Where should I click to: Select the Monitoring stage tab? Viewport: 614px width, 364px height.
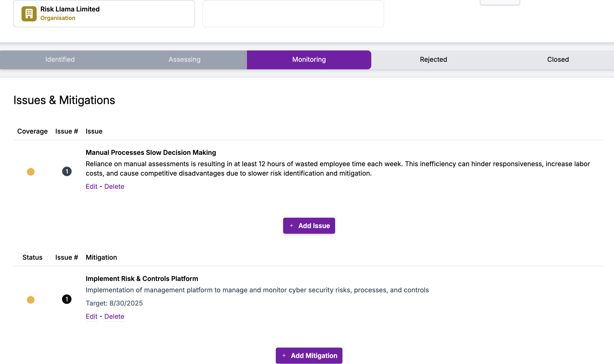[x=309, y=59]
